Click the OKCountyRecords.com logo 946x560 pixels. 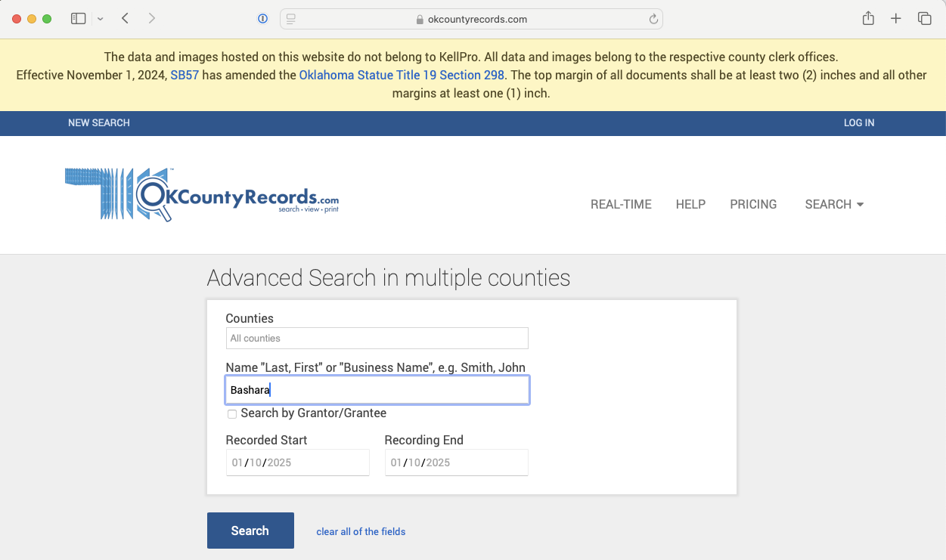pos(201,194)
